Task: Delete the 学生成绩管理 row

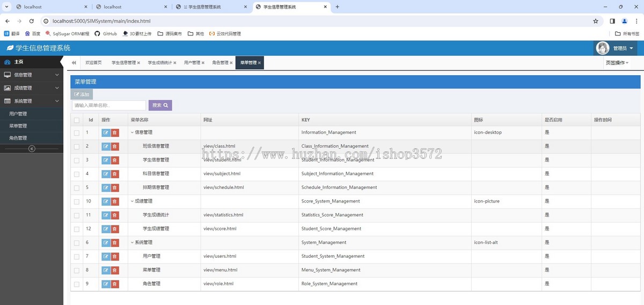Action: point(115,229)
